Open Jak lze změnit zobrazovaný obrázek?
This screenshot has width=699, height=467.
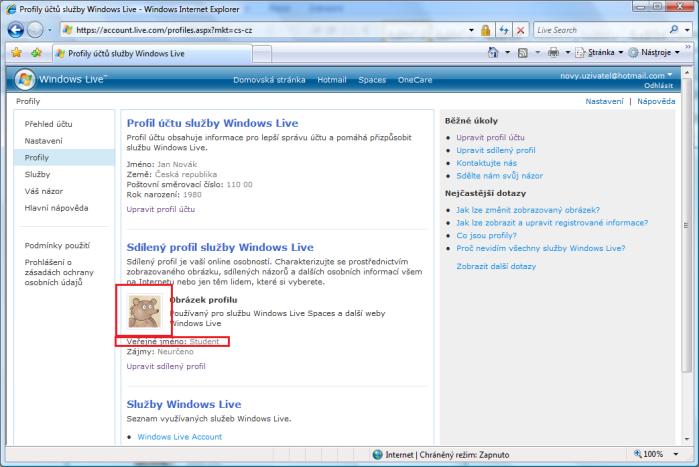point(528,210)
